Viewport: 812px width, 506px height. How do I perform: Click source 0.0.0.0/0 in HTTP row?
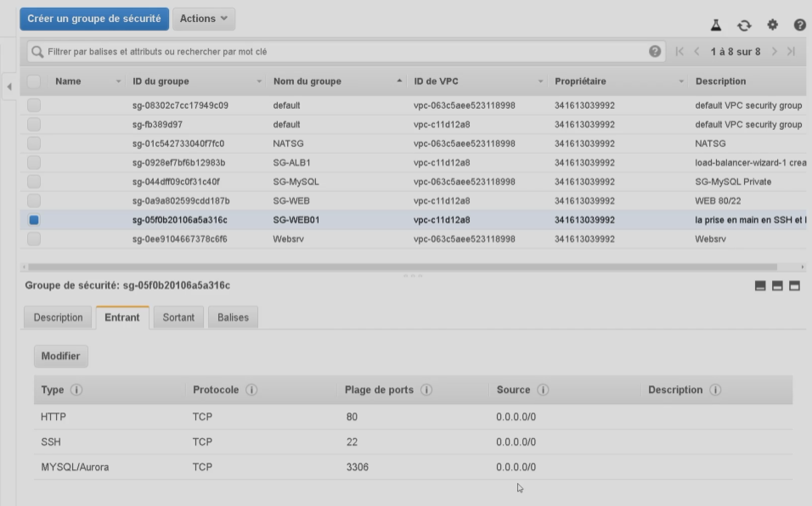pyautogui.click(x=516, y=417)
